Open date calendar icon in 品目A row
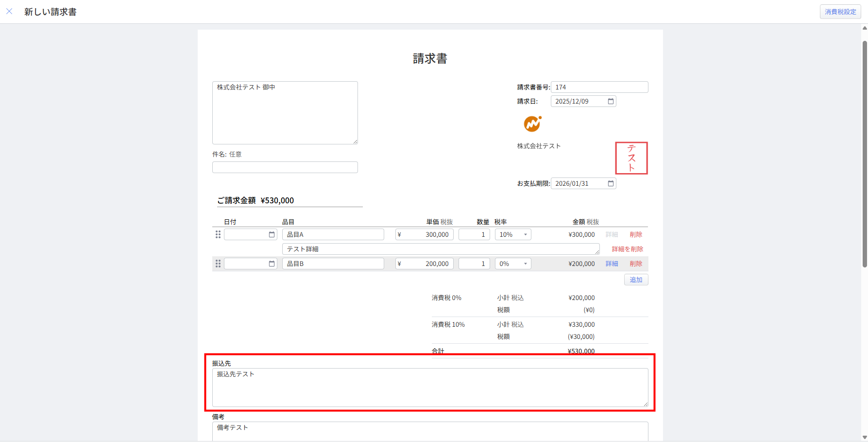The width and height of the screenshot is (868, 442). [x=272, y=234]
